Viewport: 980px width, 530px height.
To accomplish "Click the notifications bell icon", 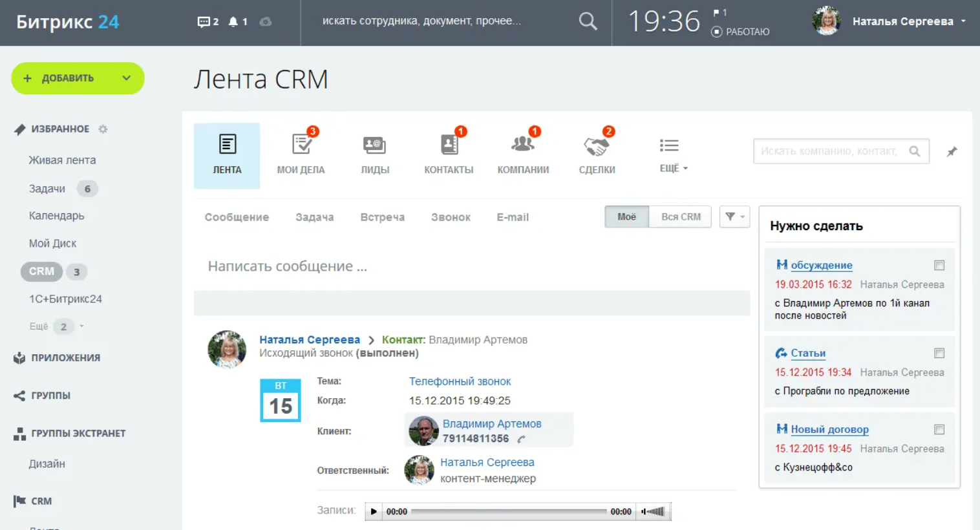I will [233, 22].
